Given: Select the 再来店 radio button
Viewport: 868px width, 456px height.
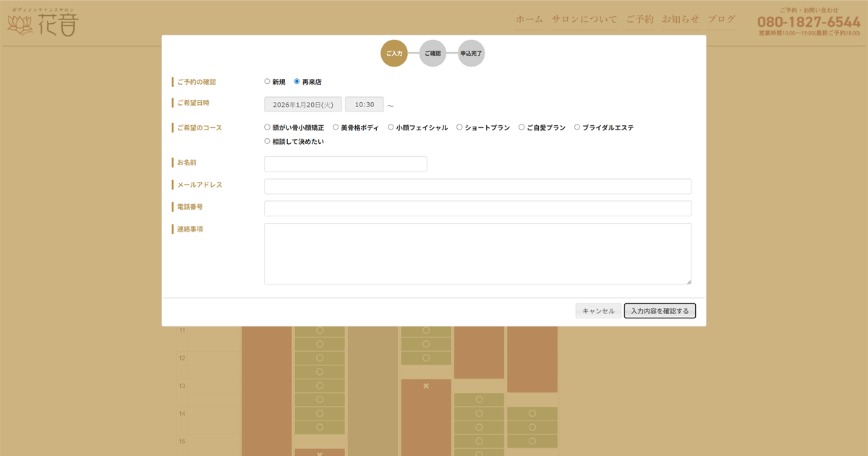Looking at the screenshot, I should click(x=297, y=82).
